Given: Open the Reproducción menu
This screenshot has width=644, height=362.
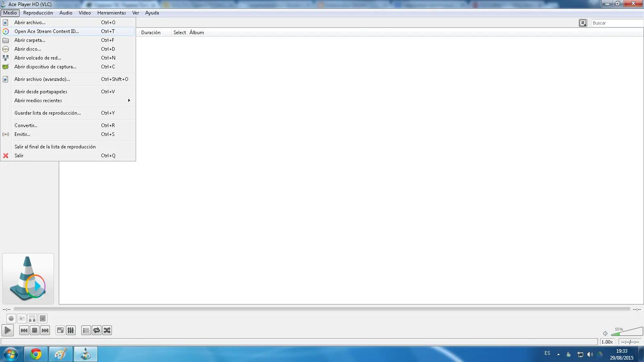Looking at the screenshot, I should point(38,13).
